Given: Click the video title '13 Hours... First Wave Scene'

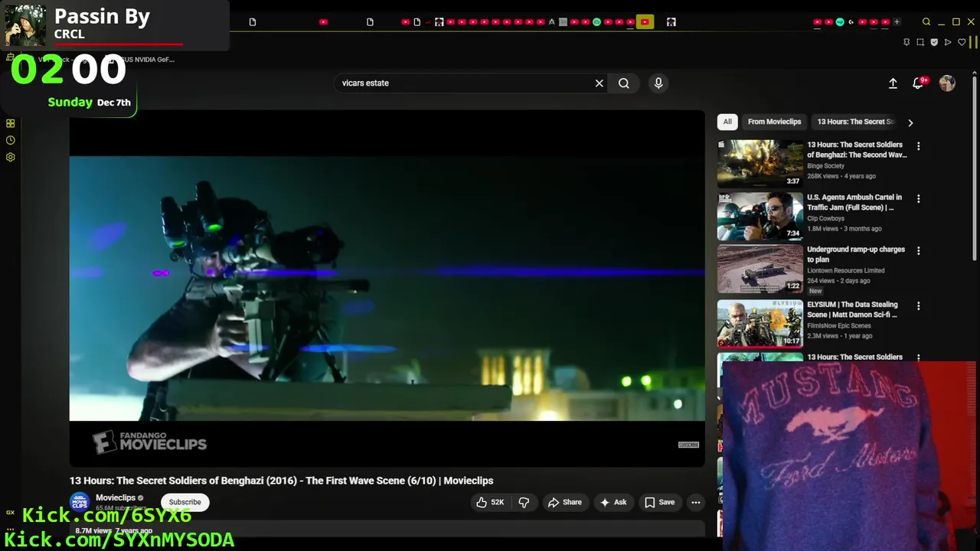Looking at the screenshot, I should 281,481.
